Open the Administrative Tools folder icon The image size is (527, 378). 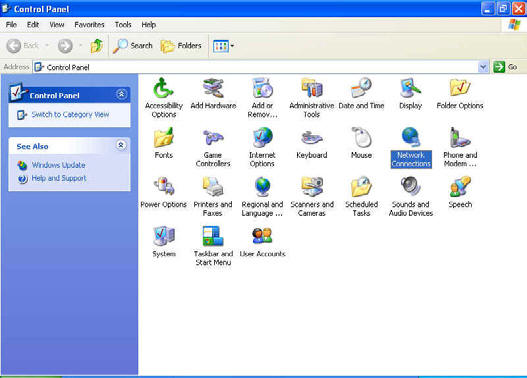pos(312,88)
